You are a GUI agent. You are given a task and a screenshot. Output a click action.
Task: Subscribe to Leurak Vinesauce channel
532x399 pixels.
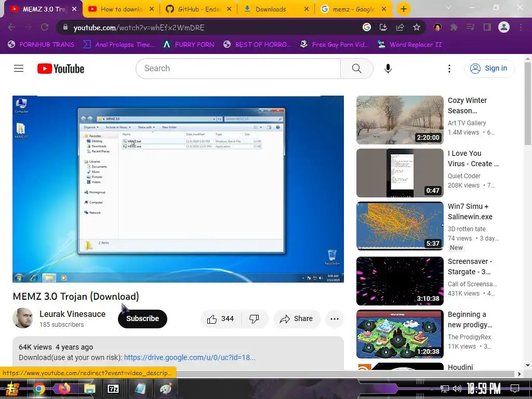(x=142, y=318)
